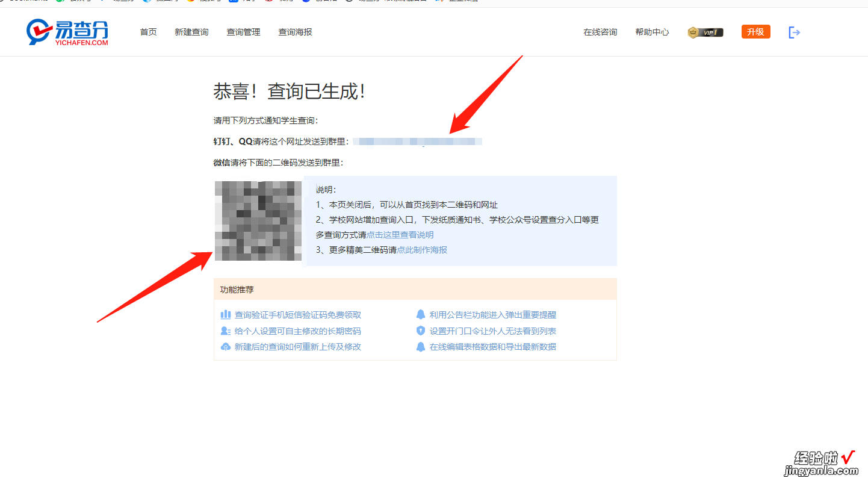Open 给个人设置可自主修改的长期密码 link
The width and height of the screenshot is (868, 481).
click(x=298, y=331)
